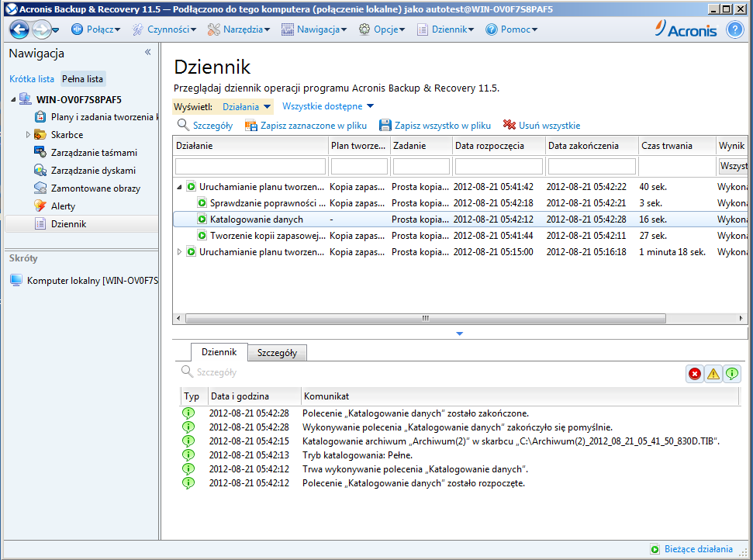
Task: Sort by Data rozpoczęcia column header
Action: pos(498,146)
